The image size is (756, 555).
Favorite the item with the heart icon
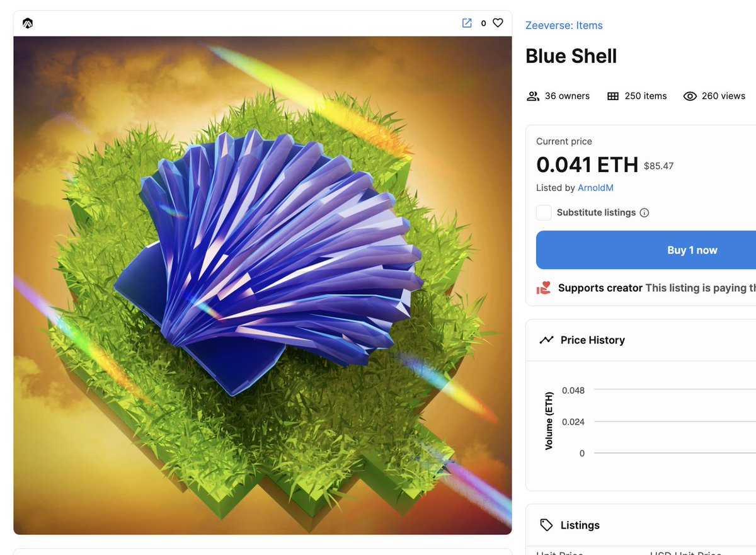click(498, 23)
